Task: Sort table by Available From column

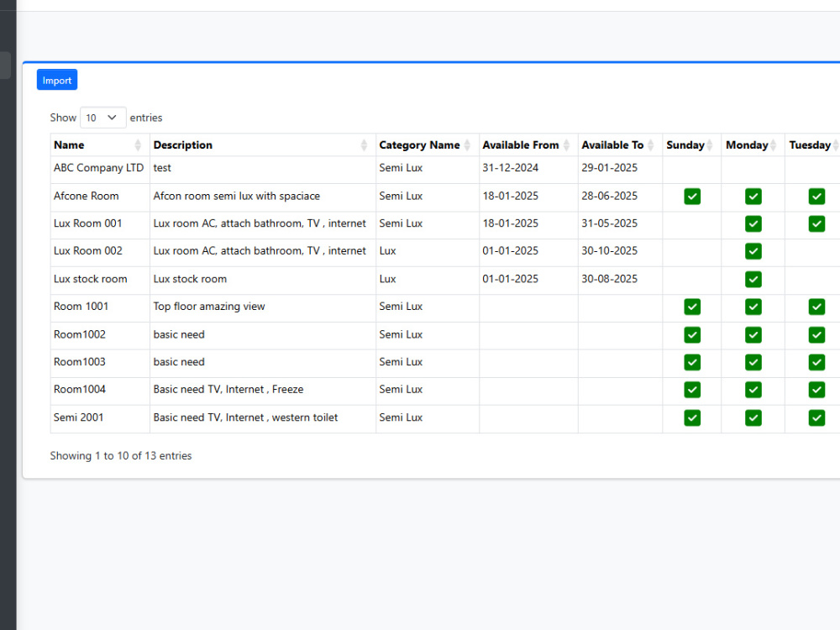Action: tap(528, 144)
